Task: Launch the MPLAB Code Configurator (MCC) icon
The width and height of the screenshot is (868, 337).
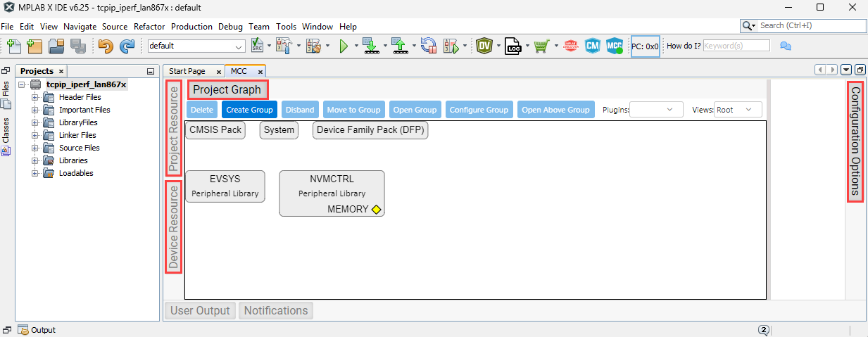Action: 615,46
